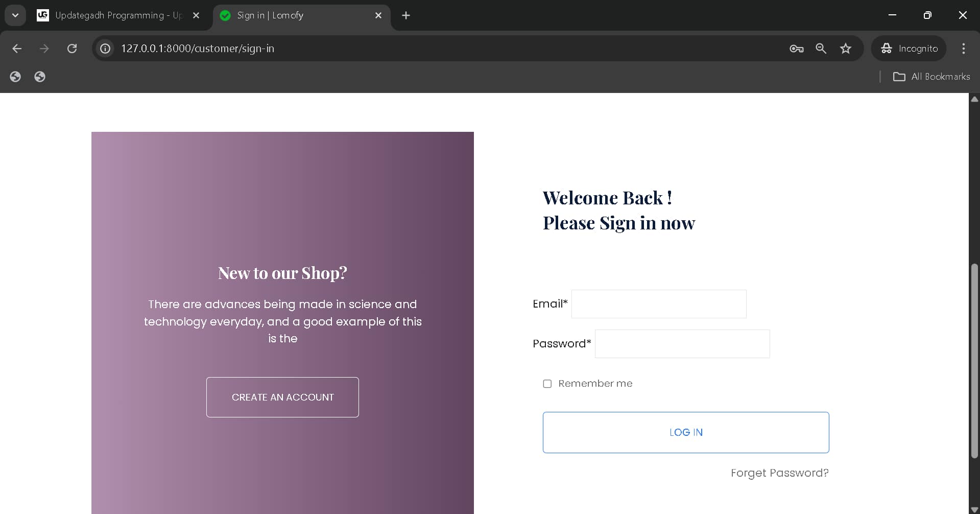980x514 pixels.
Task: Reload the sign-in page
Action: pyautogui.click(x=72, y=49)
